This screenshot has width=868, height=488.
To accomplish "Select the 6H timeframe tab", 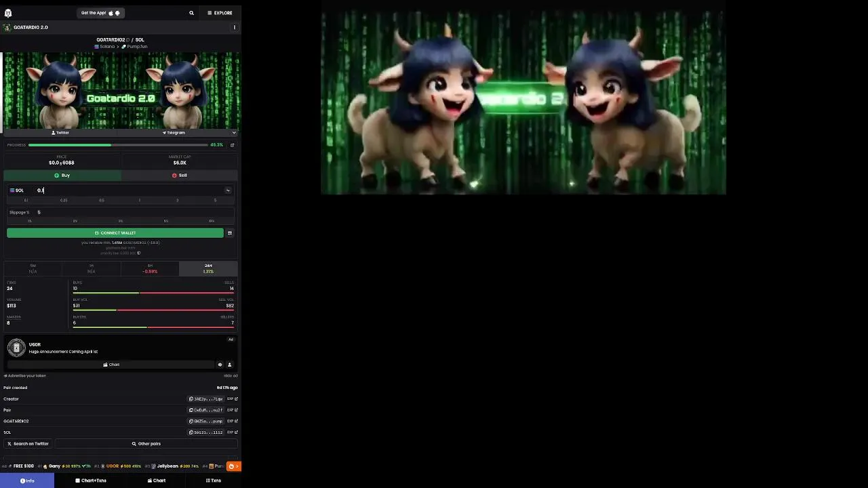I will coord(150,268).
